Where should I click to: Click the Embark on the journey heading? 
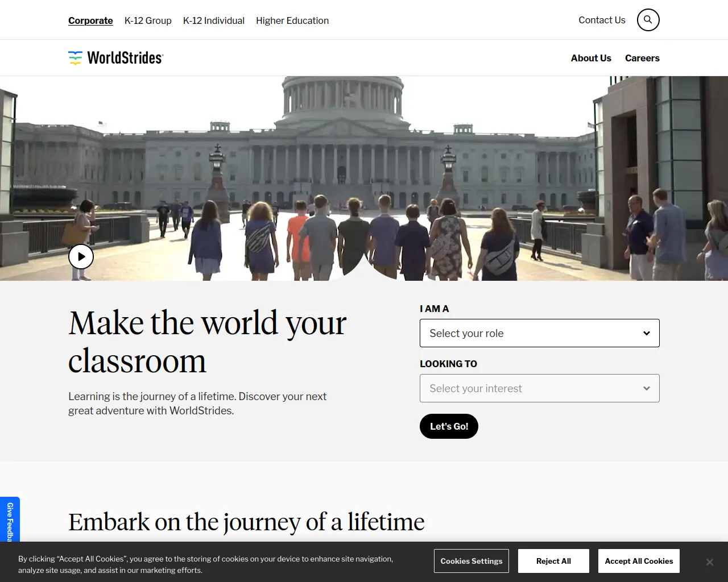tap(246, 522)
